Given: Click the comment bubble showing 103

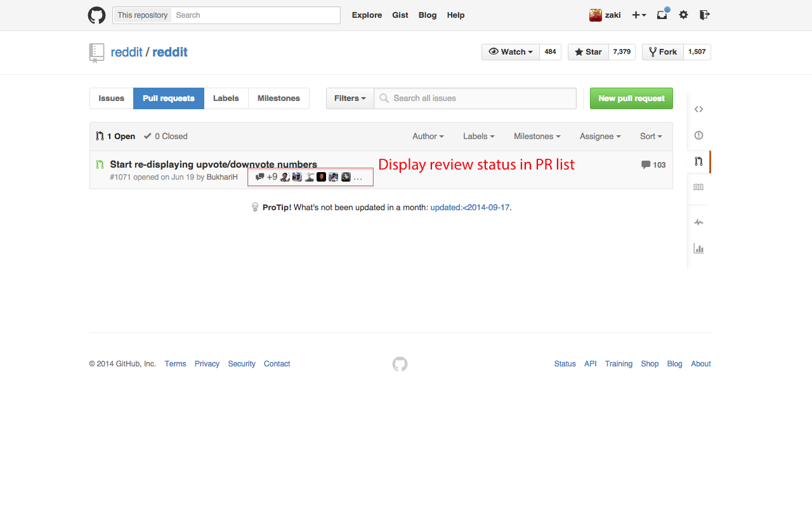Looking at the screenshot, I should point(653,164).
